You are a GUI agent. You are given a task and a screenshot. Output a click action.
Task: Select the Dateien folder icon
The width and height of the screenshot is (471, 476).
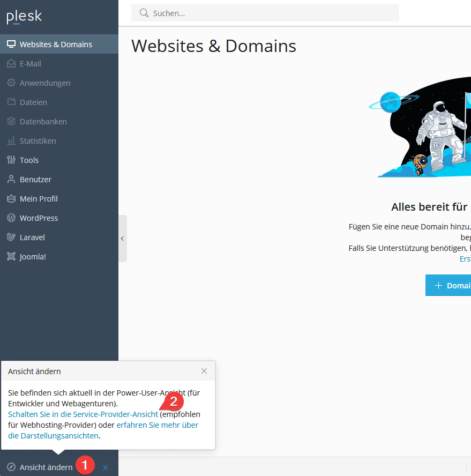11,102
